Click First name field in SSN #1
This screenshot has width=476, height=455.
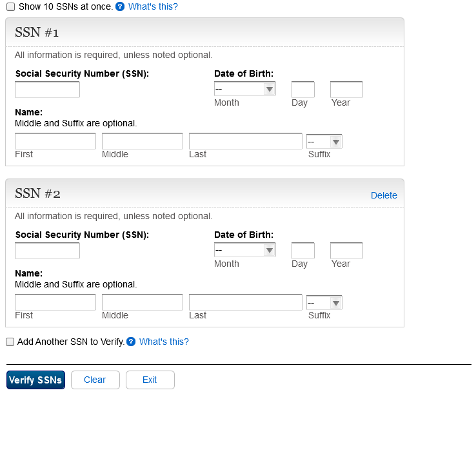point(55,141)
